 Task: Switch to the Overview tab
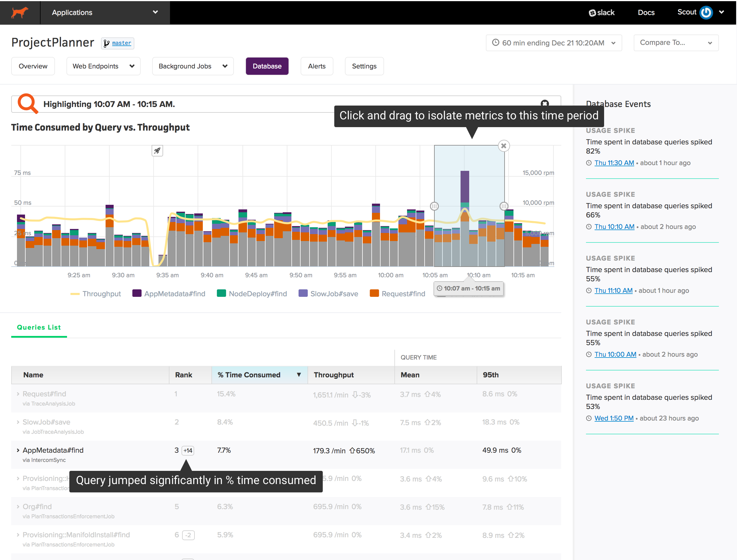point(33,66)
